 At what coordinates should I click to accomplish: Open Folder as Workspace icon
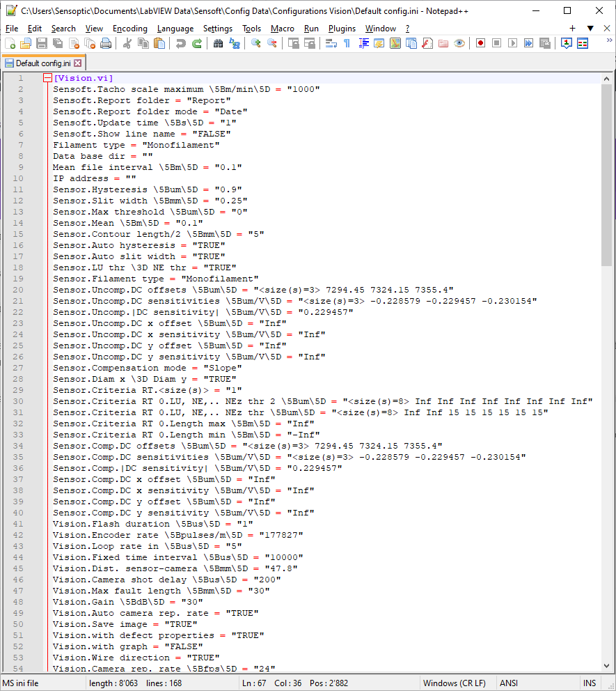443,43
